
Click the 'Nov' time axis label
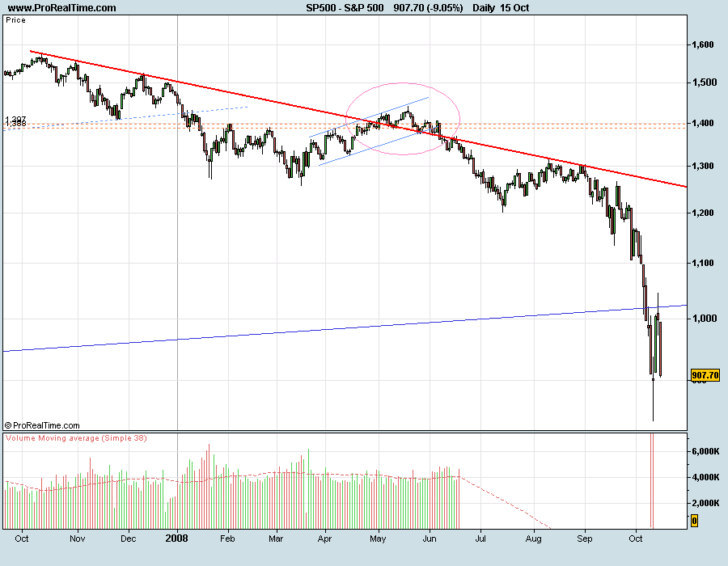77,539
